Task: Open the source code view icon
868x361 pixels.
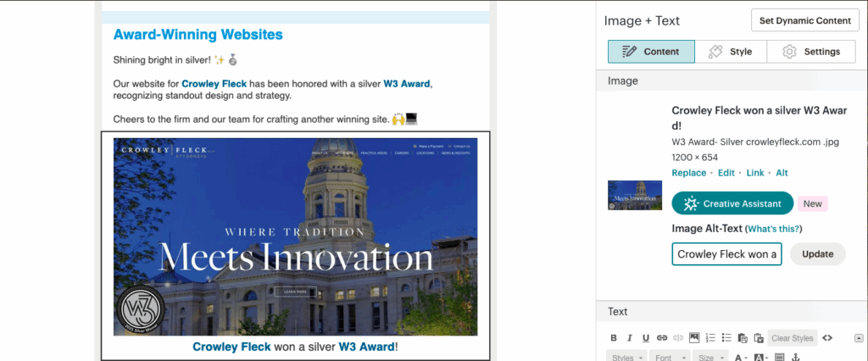Action: tap(827, 338)
